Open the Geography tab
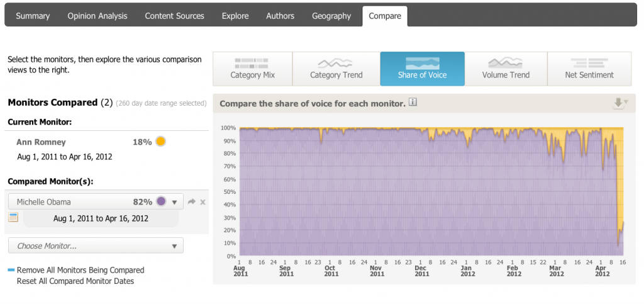 coord(331,16)
